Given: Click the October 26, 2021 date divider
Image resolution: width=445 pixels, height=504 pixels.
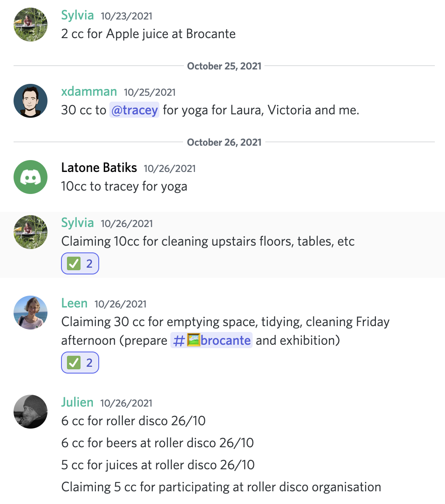Looking at the screenshot, I should pos(224,142).
